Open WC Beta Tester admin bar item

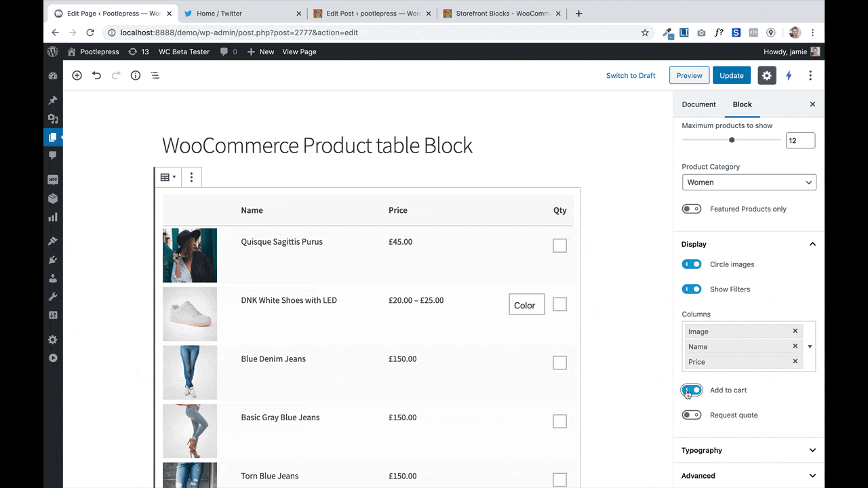(184, 52)
